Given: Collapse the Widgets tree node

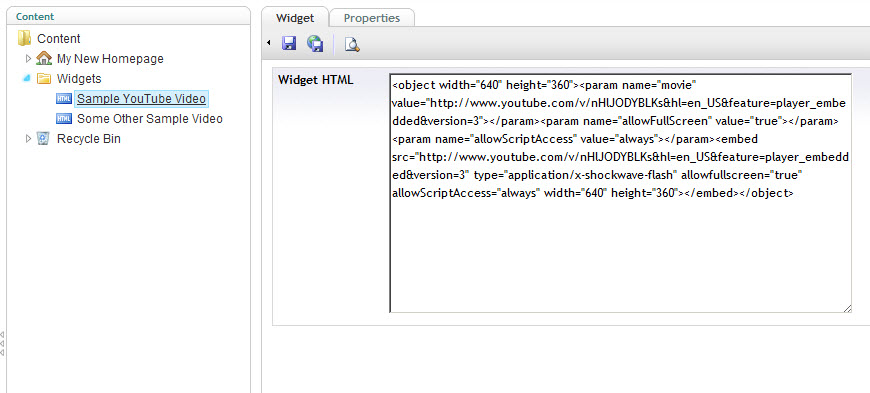Looking at the screenshot, I should [27, 79].
